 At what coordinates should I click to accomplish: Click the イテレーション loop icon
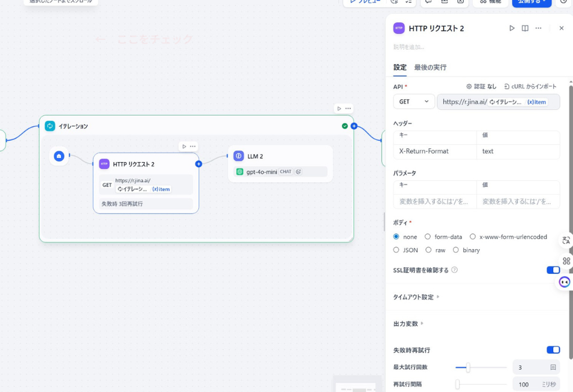pyautogui.click(x=50, y=126)
